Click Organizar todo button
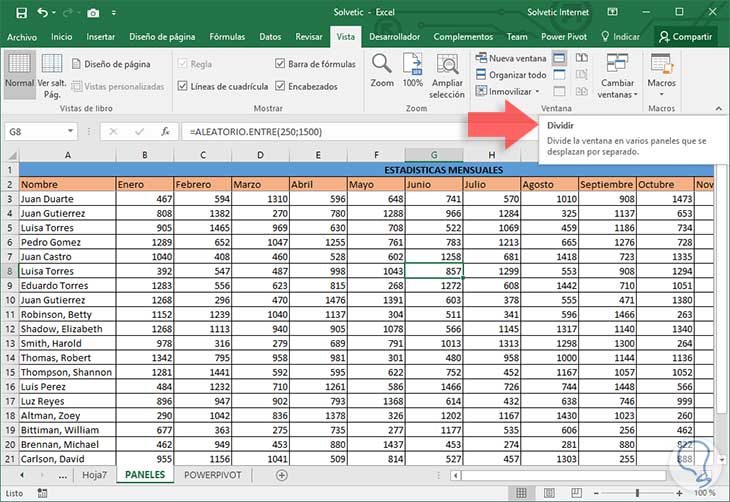The height and width of the screenshot is (502, 730). (x=513, y=74)
